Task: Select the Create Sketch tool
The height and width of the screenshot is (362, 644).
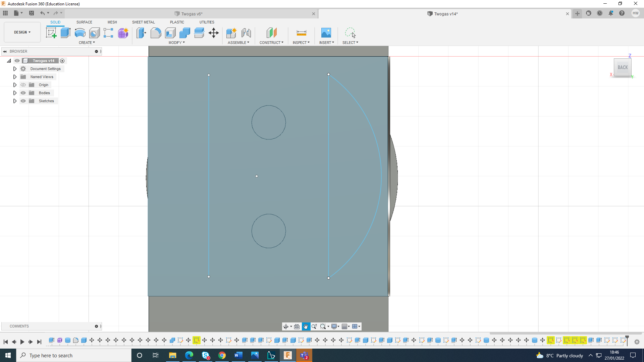Action: pos(51,33)
